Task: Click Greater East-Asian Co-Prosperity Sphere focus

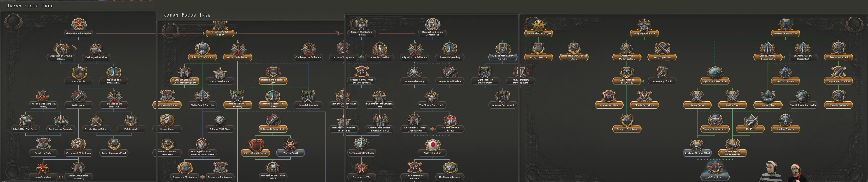Action: [185, 76]
